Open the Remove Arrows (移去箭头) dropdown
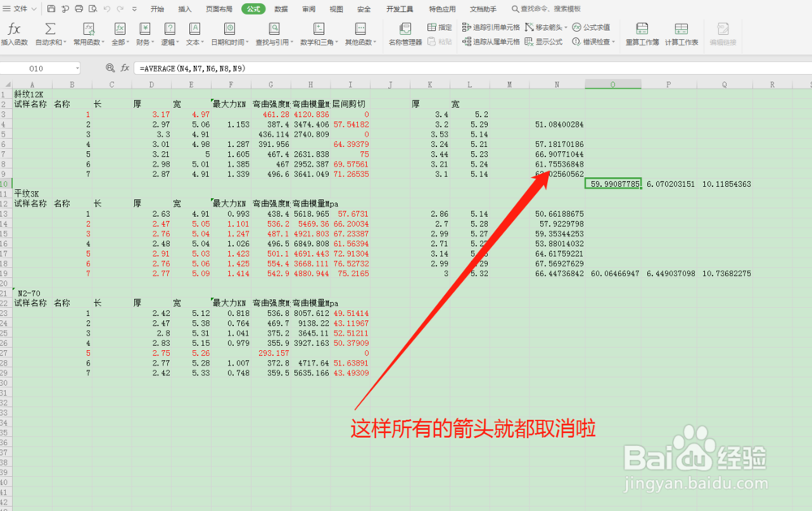 [x=566, y=27]
